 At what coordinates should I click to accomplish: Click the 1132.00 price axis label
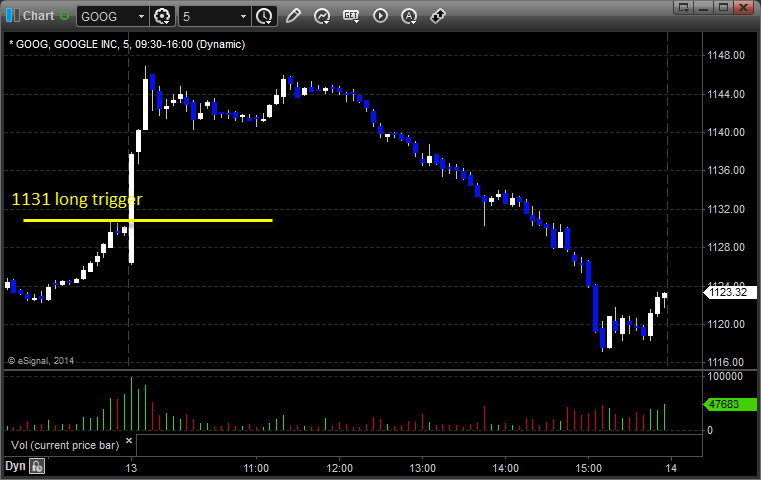point(726,209)
